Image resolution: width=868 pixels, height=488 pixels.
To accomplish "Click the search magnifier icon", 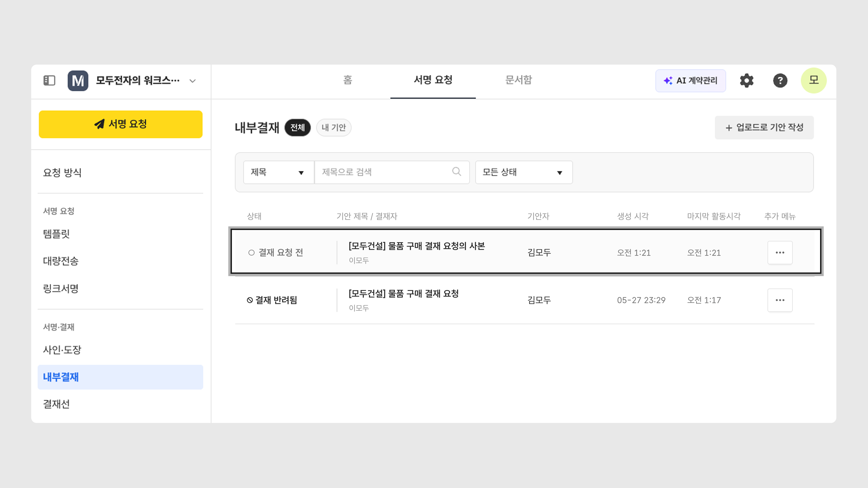I will point(457,172).
